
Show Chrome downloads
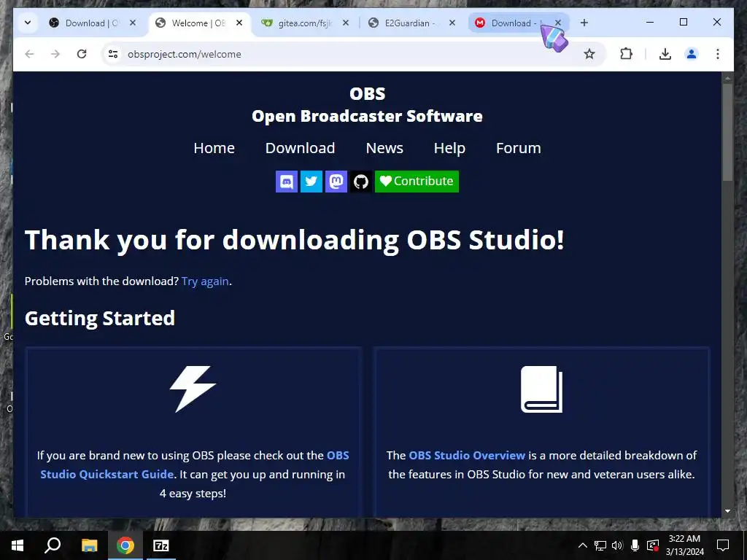(x=665, y=54)
